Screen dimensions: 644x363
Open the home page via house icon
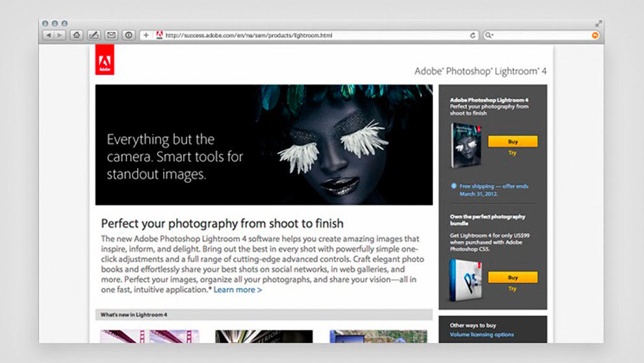(77, 35)
